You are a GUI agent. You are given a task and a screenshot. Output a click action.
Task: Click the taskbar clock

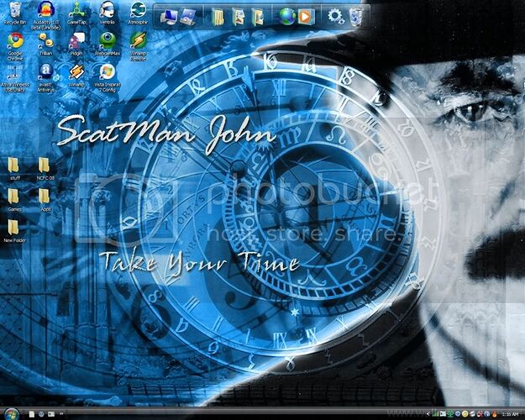509,414
